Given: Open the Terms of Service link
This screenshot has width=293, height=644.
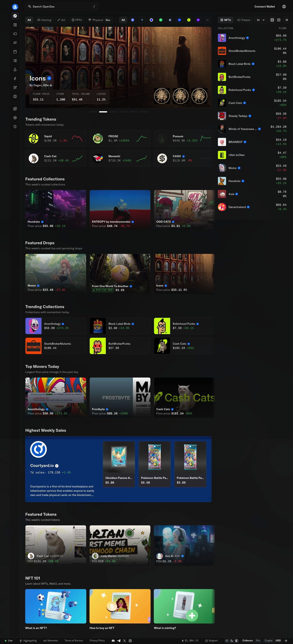Looking at the screenshot, I should click(74, 641).
